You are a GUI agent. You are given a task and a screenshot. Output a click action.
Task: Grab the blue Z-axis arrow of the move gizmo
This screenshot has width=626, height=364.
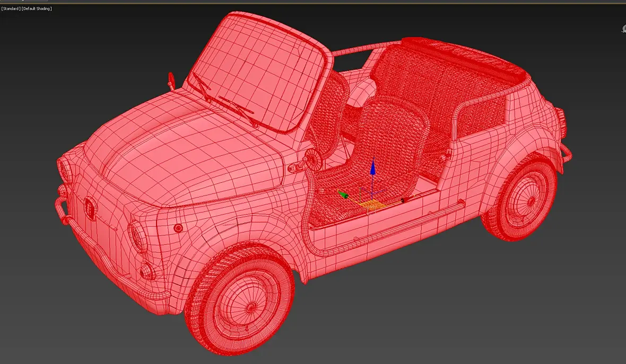372,167
